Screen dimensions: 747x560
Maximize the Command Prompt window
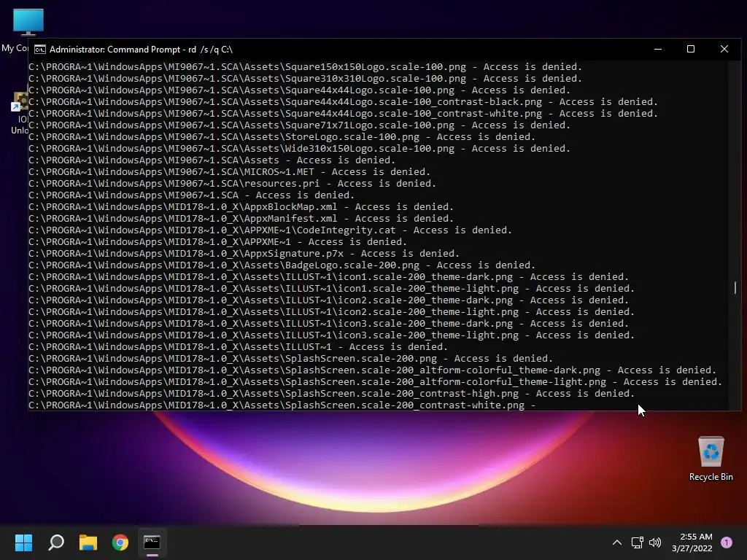pyautogui.click(x=691, y=49)
